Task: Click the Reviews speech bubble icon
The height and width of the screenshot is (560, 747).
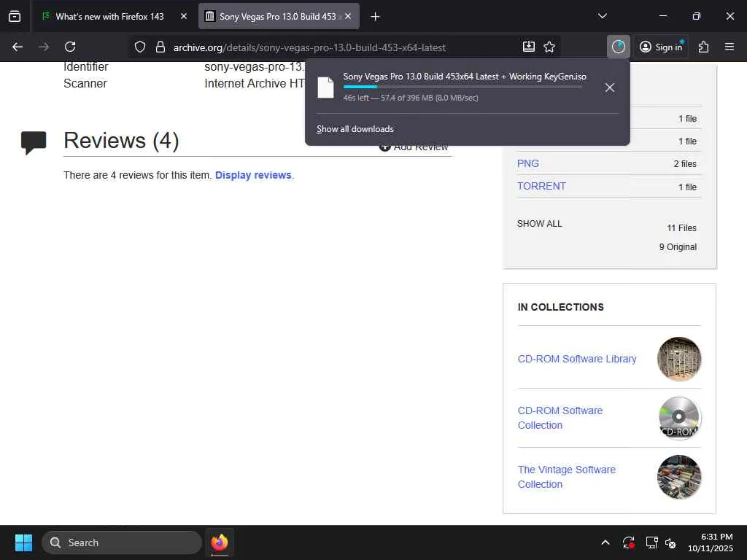Action: (34, 142)
